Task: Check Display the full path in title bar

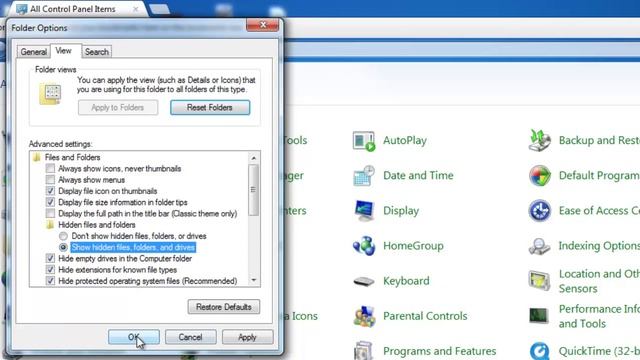Action: [x=50, y=213]
